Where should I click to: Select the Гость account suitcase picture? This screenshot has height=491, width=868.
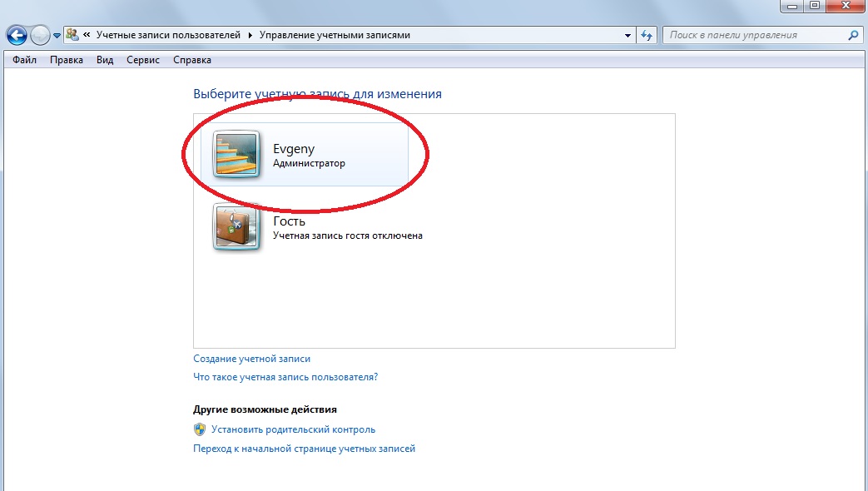pos(236,227)
